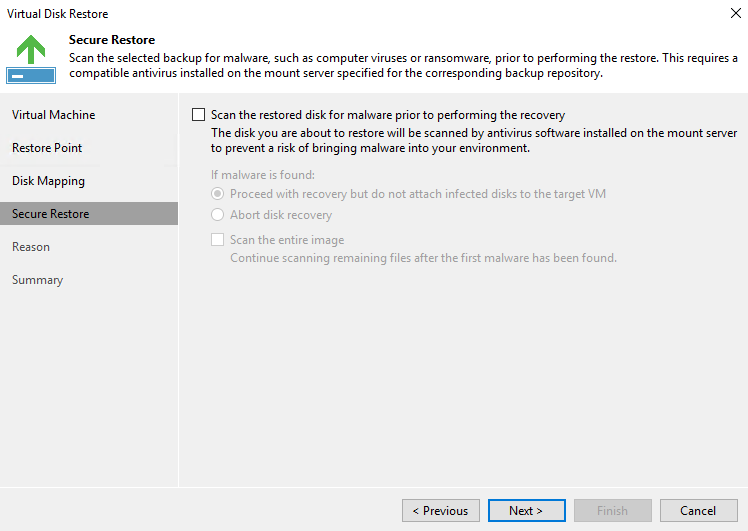Click the Virtual Disk Restore window title
This screenshot has width=748, height=531.
(x=57, y=14)
